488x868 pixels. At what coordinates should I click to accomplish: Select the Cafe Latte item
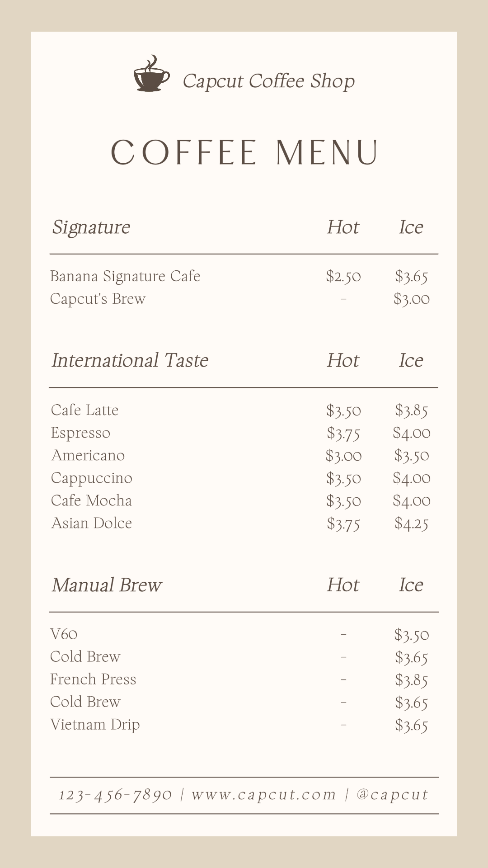click(85, 410)
